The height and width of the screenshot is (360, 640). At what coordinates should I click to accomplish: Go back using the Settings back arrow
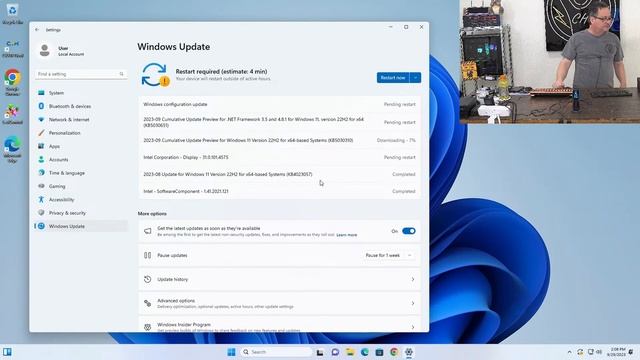pyautogui.click(x=37, y=30)
